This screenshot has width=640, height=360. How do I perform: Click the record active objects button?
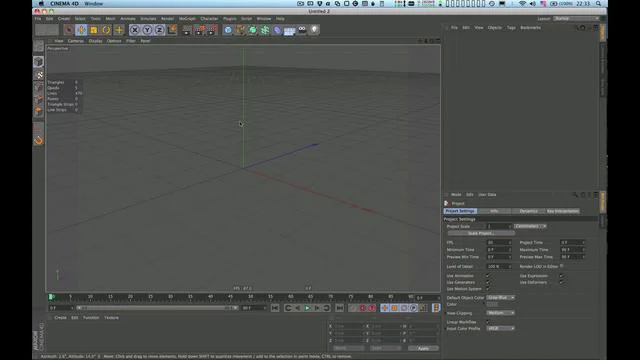(362, 308)
